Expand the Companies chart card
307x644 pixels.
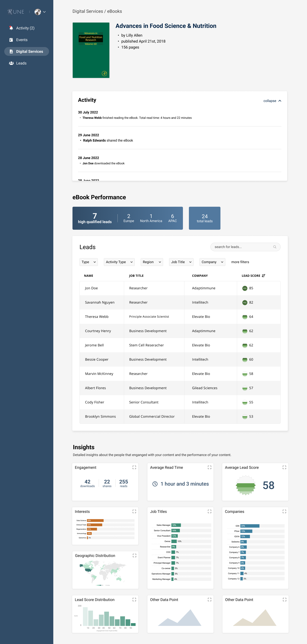(x=284, y=512)
